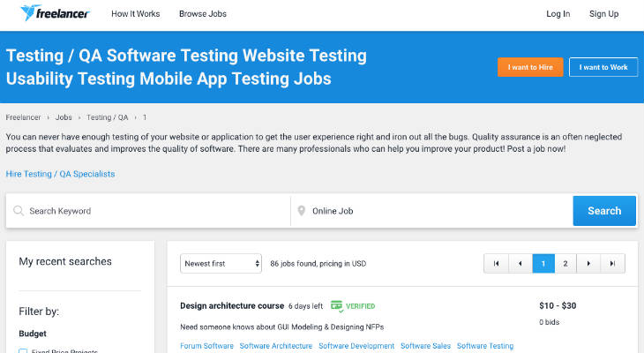Jump to last results page
644x353 pixels.
click(613, 263)
